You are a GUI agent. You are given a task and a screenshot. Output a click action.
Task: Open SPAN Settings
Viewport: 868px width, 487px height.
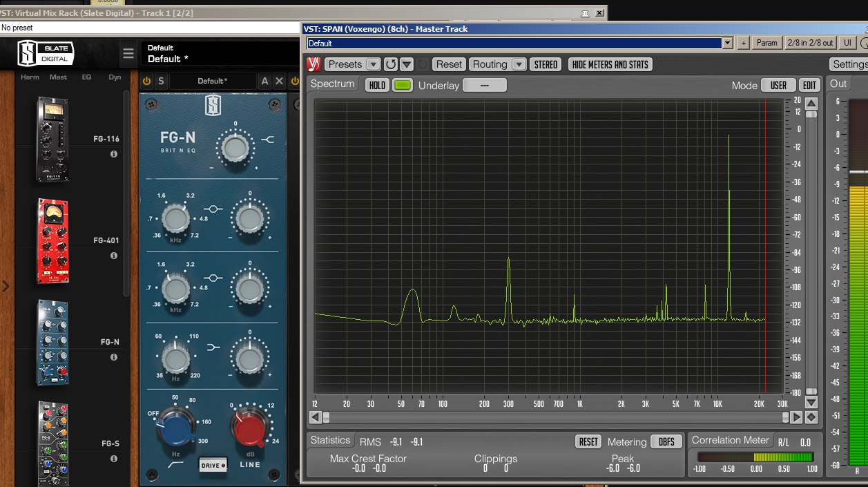click(x=849, y=64)
